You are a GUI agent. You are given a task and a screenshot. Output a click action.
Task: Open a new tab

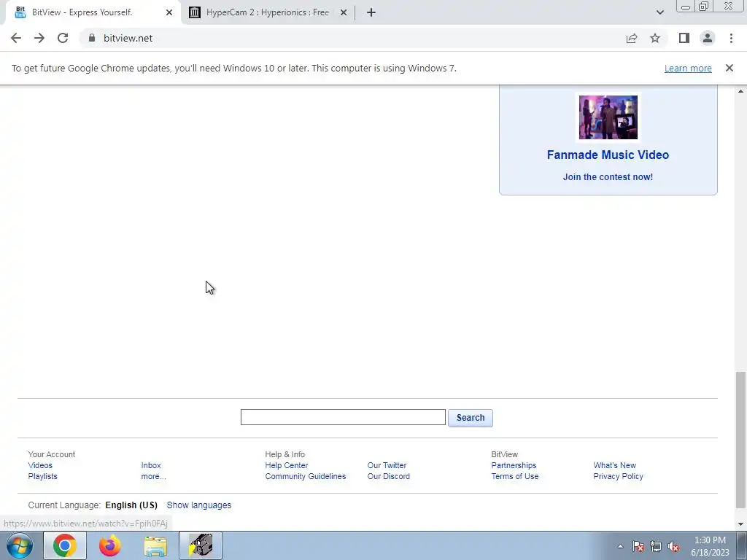click(371, 12)
